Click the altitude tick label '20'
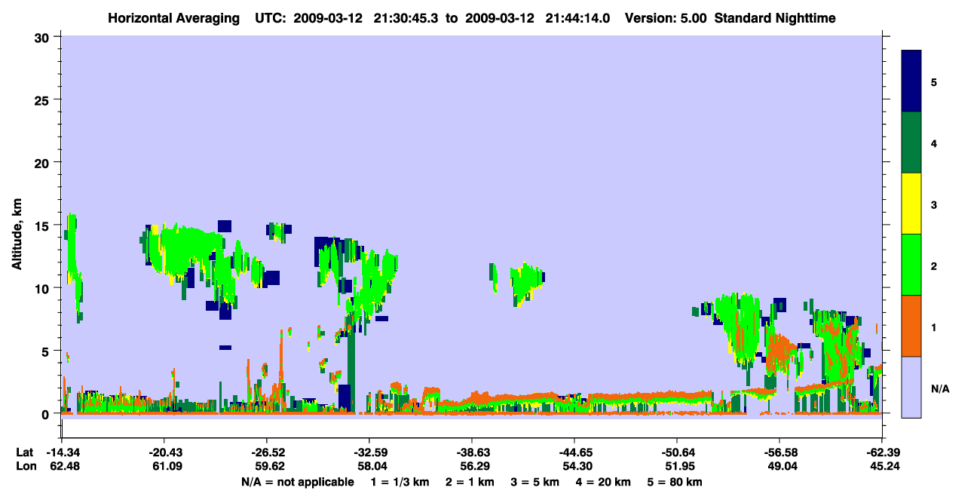The image size is (980, 503). click(44, 162)
